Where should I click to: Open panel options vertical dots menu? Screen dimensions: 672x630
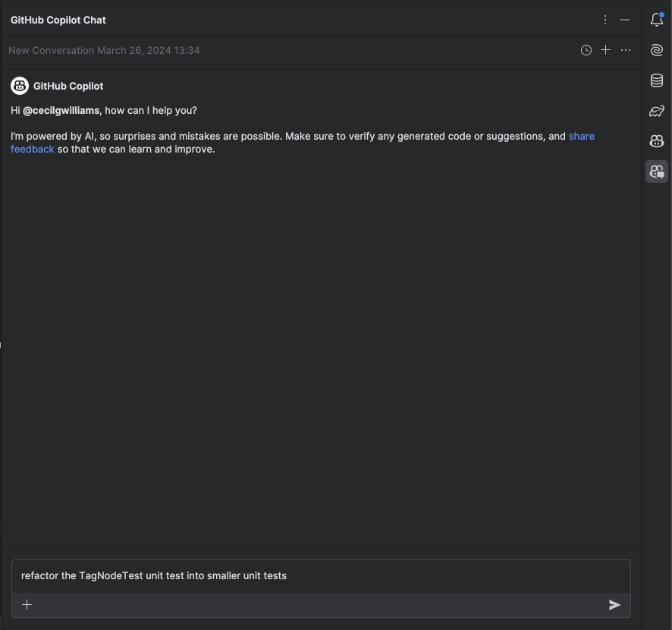click(x=604, y=20)
